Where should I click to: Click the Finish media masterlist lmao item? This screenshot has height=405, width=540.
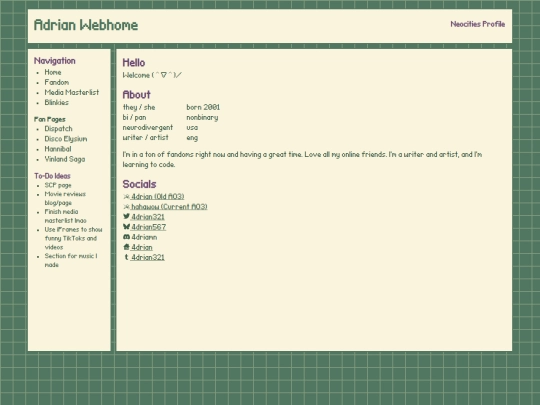(65, 216)
